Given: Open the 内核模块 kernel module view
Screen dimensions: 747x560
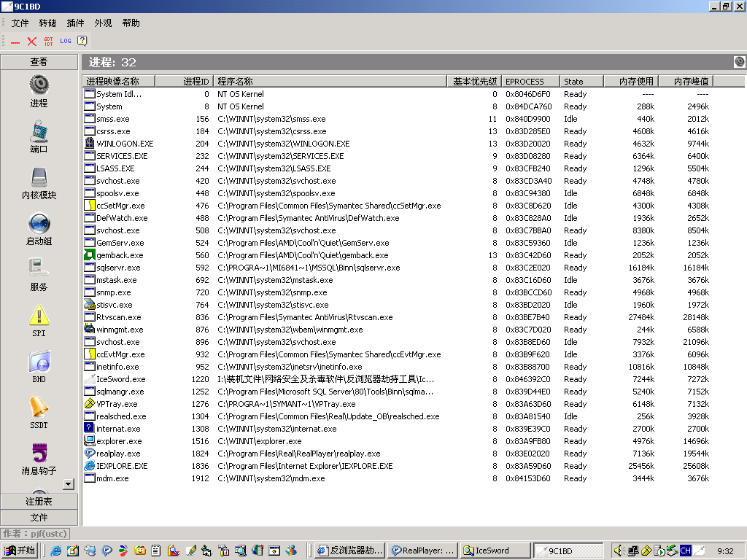Looking at the screenshot, I should pos(39,178).
